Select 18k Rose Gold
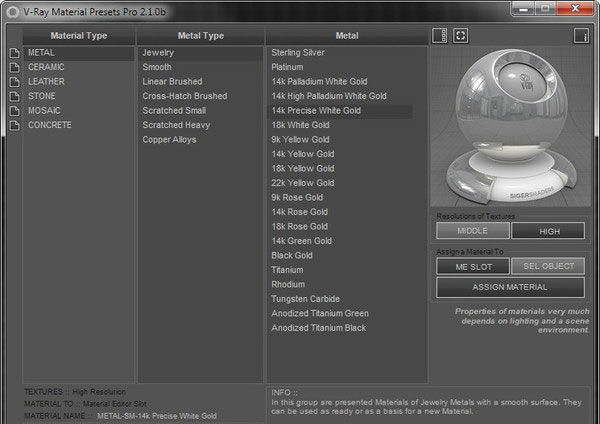600x424 pixels. 341,227
